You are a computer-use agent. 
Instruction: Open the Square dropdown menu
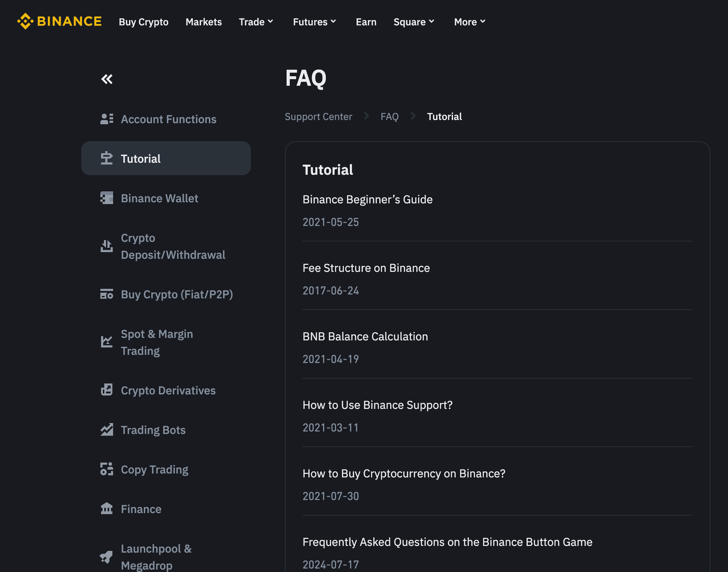click(414, 22)
